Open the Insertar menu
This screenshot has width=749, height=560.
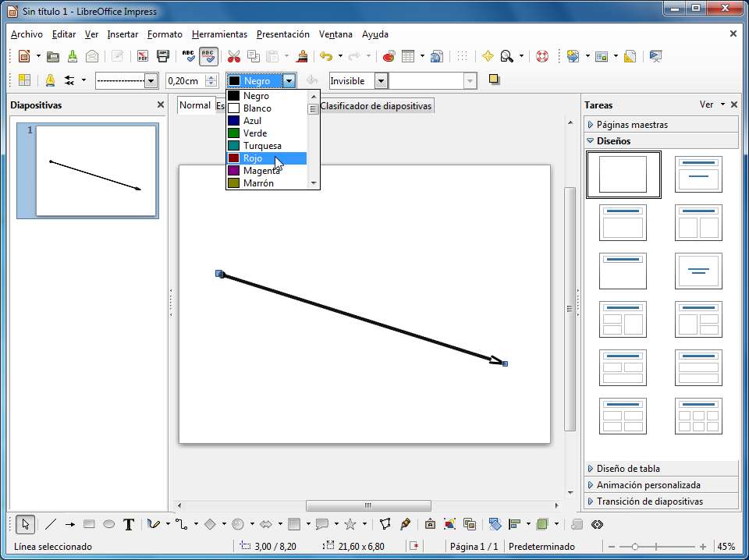[122, 34]
